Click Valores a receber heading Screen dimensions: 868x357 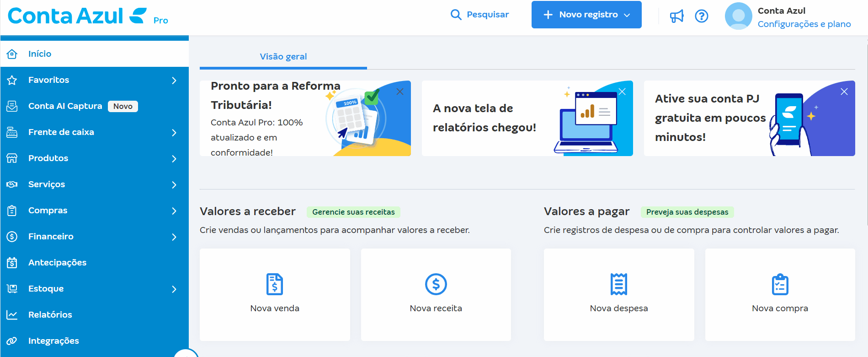[x=248, y=211]
